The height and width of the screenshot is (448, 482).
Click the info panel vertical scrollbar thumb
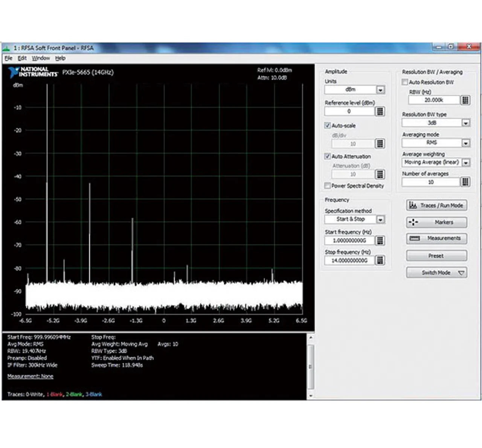click(x=311, y=367)
